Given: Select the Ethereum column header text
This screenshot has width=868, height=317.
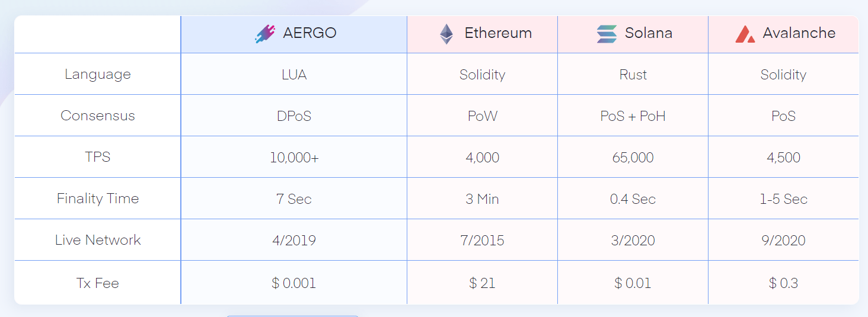Looking at the screenshot, I should (498, 33).
